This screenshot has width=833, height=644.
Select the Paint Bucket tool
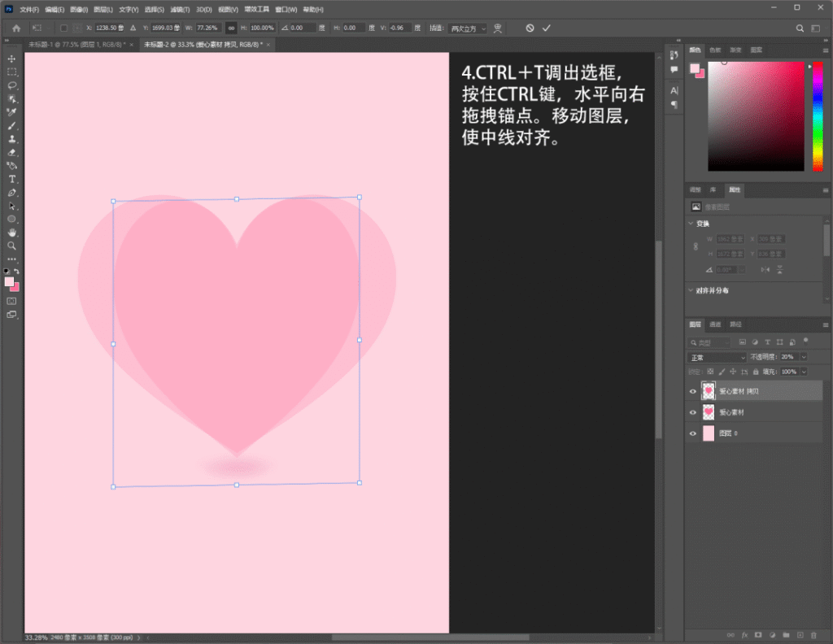point(11,166)
